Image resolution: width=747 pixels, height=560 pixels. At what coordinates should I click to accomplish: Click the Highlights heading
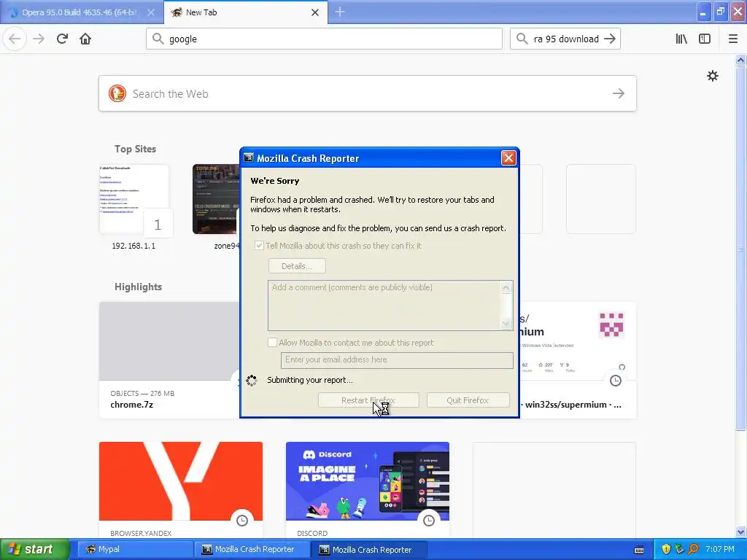pyautogui.click(x=138, y=287)
